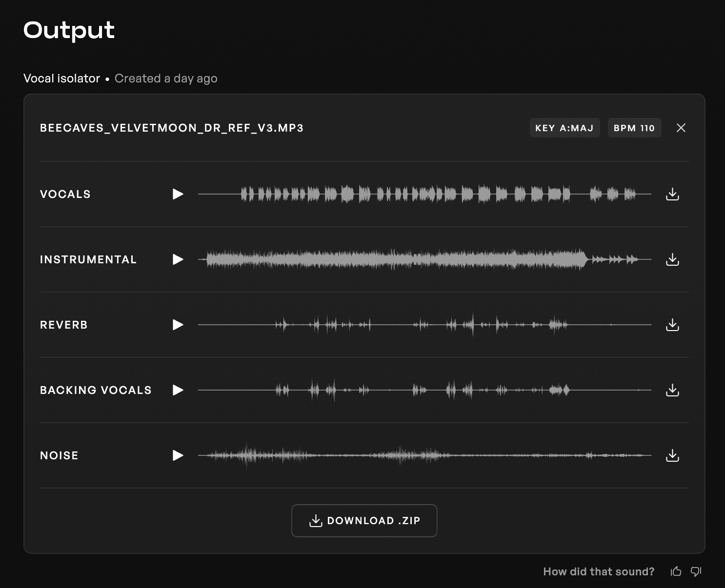Play the Instrumental stem
Viewport: 725px width, 588px height.
click(x=178, y=259)
